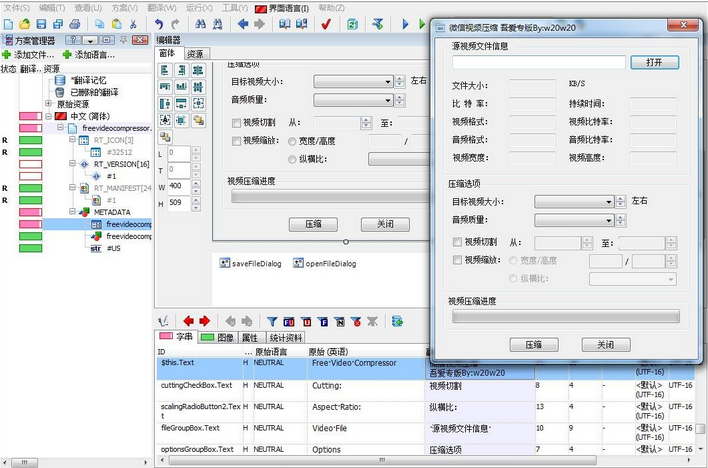
Task: Click 关闭 button in front dialog
Action: (606, 345)
